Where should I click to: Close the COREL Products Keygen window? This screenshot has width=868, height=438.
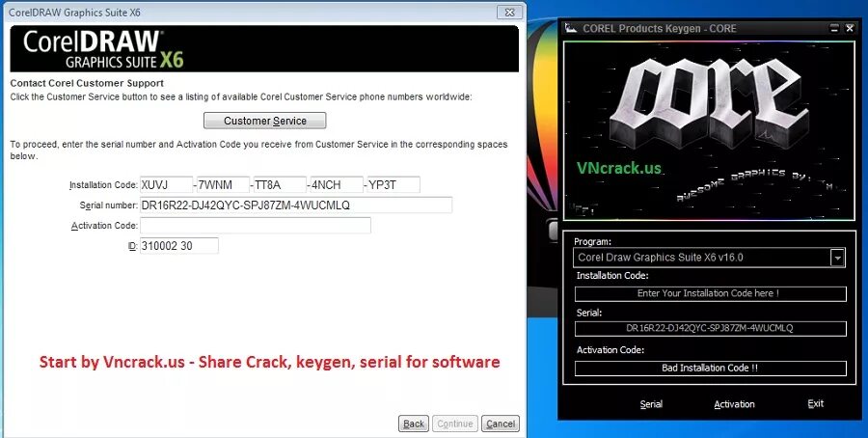coord(850,28)
